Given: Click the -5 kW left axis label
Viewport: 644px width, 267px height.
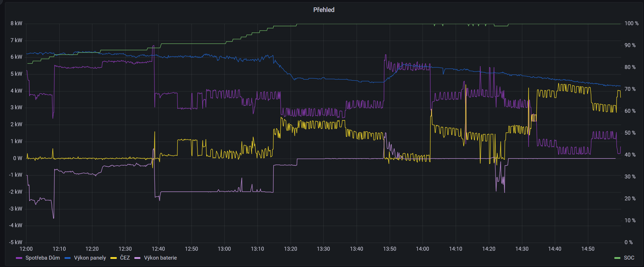Looking at the screenshot, I should (x=16, y=242).
